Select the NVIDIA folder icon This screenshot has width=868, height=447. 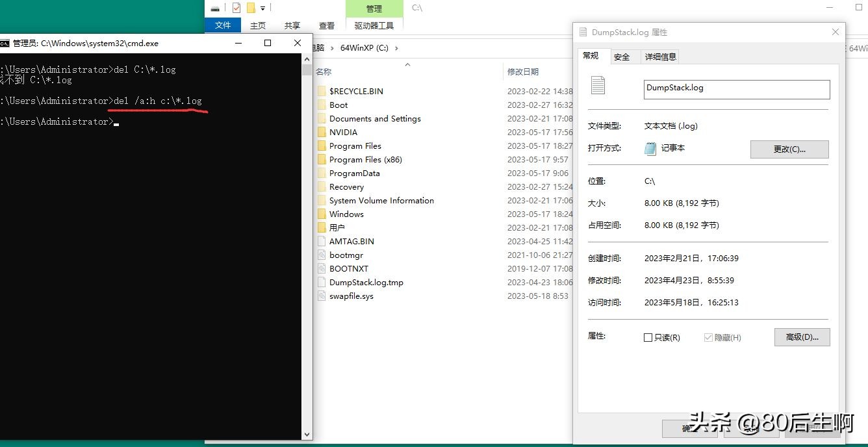[323, 132]
